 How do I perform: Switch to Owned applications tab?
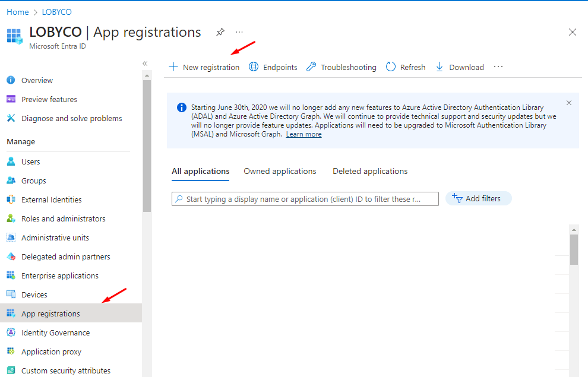tap(280, 171)
